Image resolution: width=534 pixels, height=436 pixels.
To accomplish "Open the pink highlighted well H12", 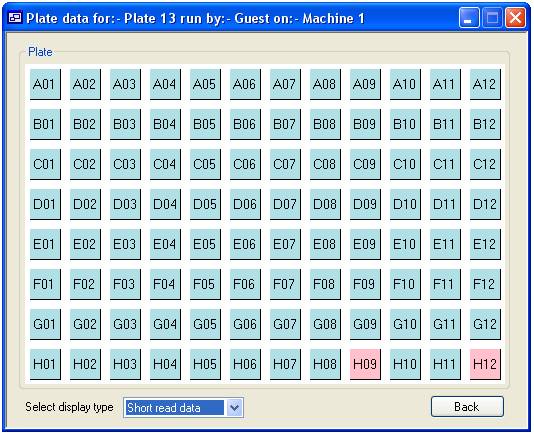I will (x=485, y=364).
